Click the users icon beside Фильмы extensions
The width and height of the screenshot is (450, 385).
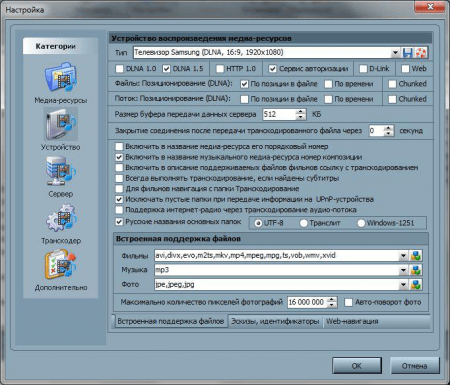click(416, 256)
